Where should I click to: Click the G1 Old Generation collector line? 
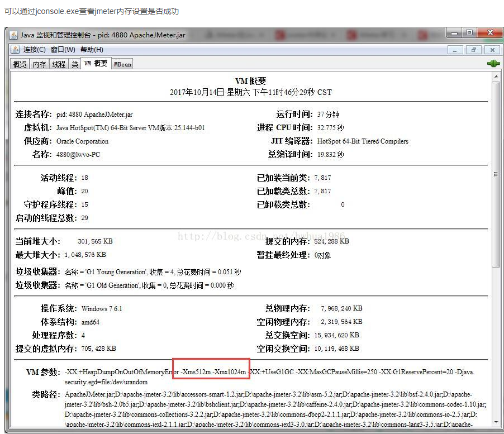[x=149, y=285]
